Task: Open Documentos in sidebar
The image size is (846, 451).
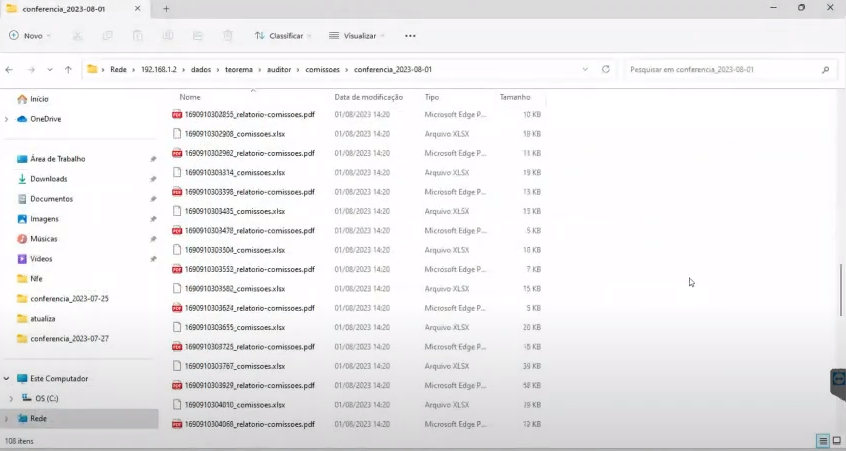Action: pos(51,199)
